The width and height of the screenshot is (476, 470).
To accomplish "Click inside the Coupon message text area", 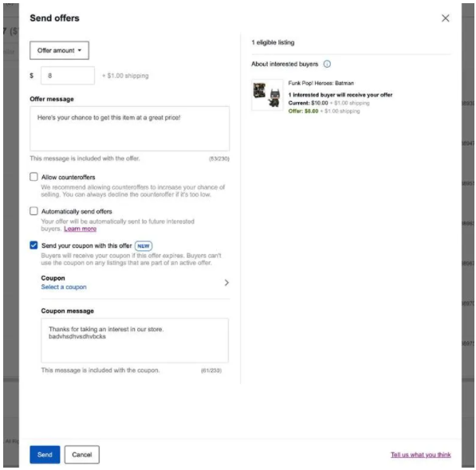I will [x=135, y=340].
